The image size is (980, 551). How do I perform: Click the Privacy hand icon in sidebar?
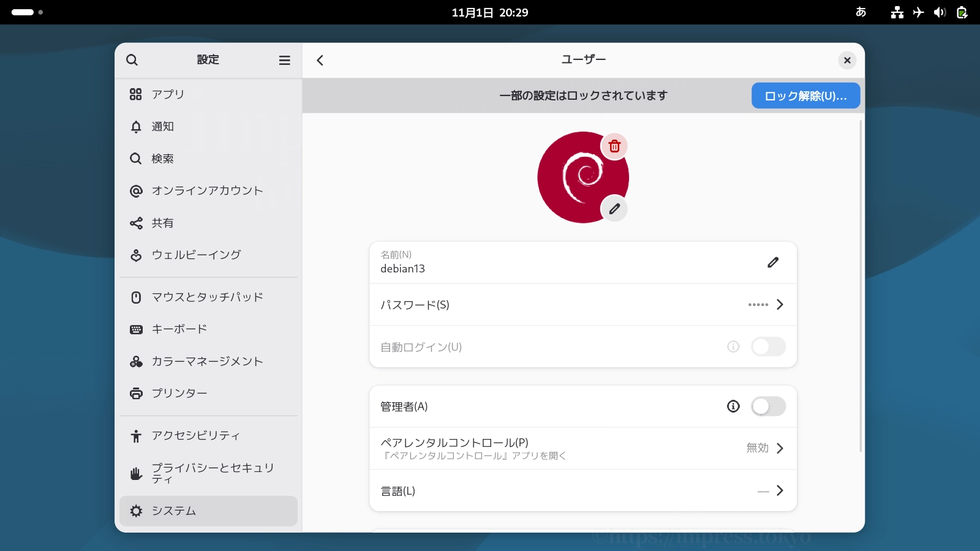(x=136, y=474)
